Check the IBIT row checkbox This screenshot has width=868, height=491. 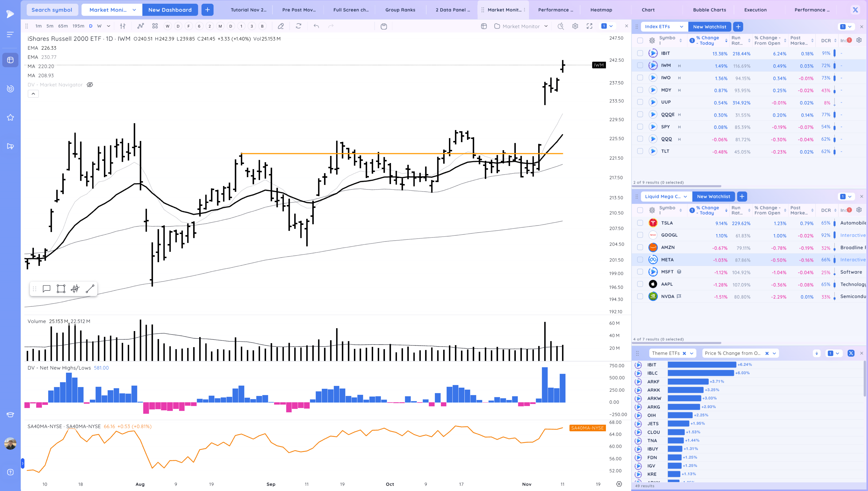click(x=640, y=53)
